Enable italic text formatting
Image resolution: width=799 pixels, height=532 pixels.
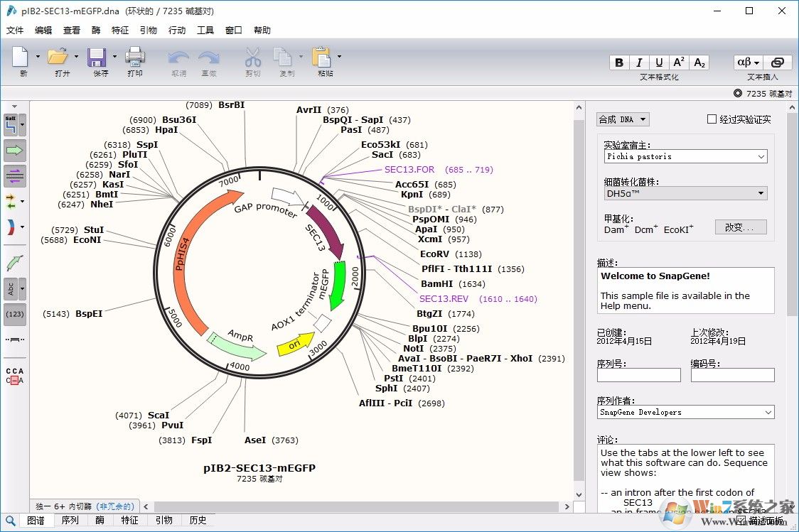[x=639, y=62]
